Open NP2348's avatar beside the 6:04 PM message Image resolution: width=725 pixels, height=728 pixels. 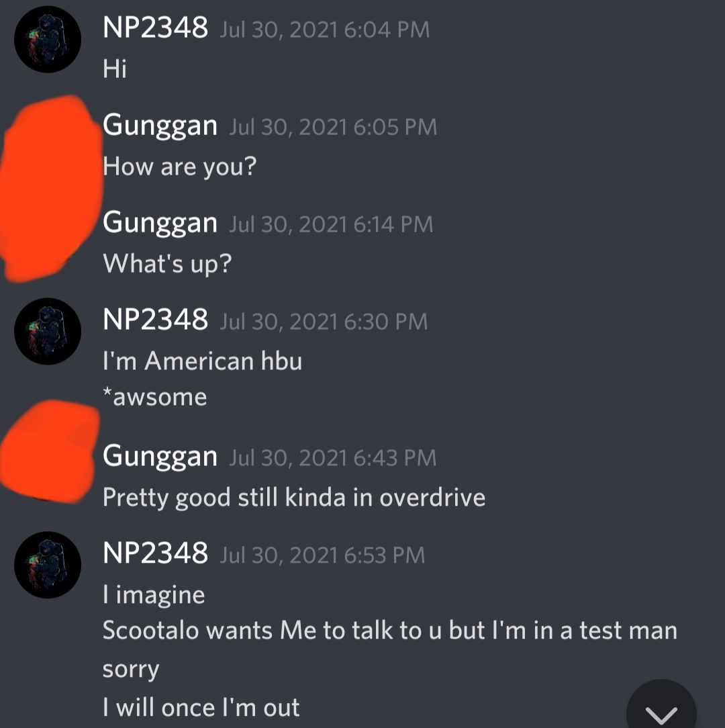click(x=48, y=40)
